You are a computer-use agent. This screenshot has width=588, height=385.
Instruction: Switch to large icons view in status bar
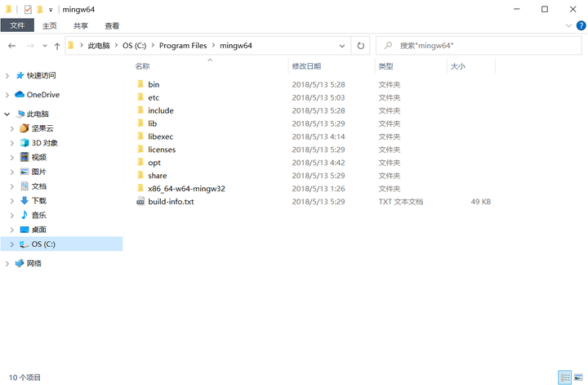point(578,377)
